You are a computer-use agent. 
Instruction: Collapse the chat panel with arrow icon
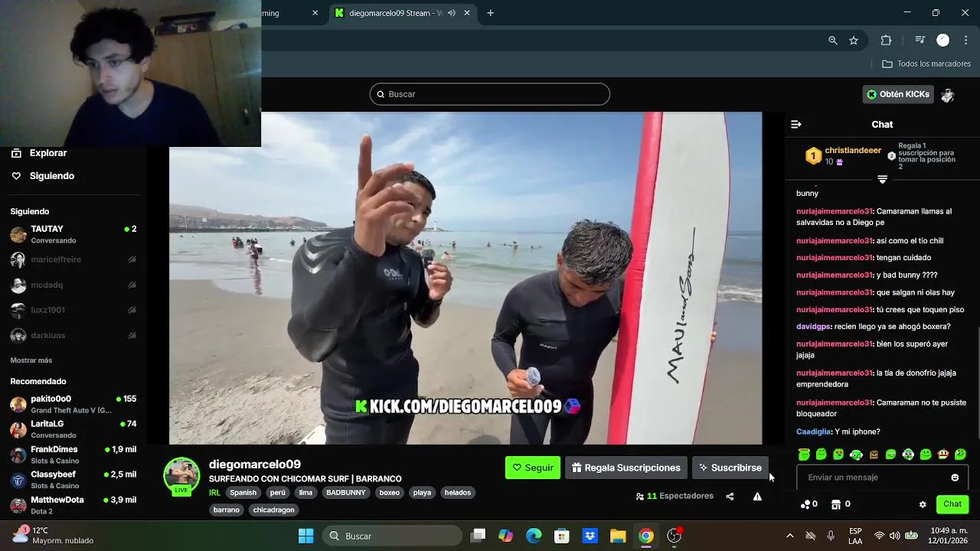[796, 124]
